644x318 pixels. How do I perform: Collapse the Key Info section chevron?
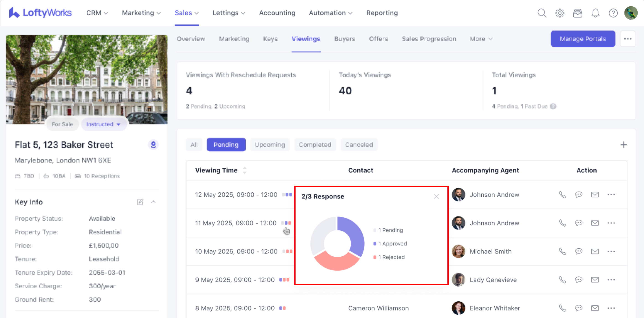153,202
